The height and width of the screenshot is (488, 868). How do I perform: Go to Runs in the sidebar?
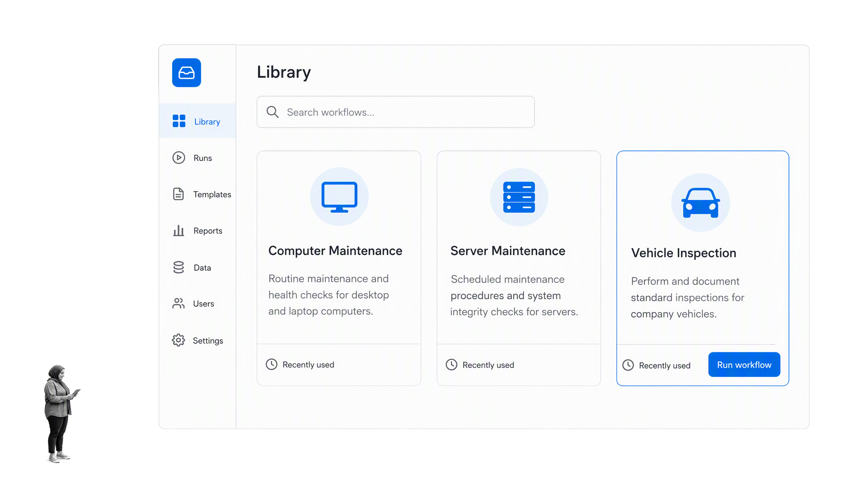[203, 158]
